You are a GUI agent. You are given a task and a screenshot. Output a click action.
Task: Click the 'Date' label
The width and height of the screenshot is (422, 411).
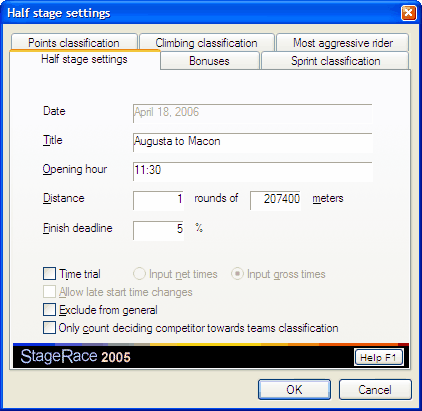click(x=54, y=111)
